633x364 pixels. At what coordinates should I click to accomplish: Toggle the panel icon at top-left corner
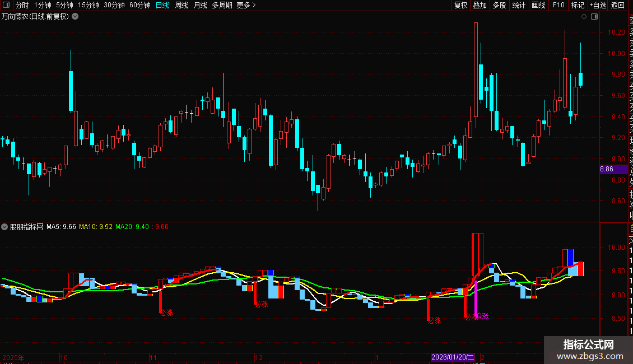[6, 5]
